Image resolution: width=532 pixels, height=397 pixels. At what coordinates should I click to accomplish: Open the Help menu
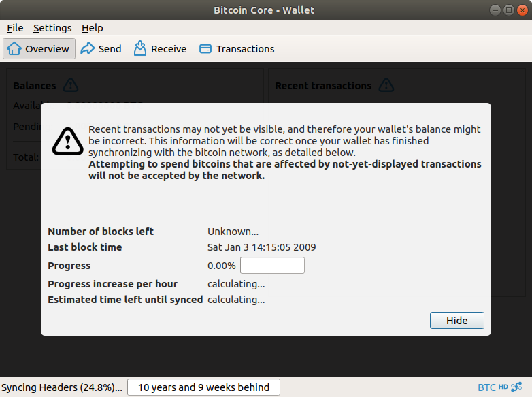92,28
